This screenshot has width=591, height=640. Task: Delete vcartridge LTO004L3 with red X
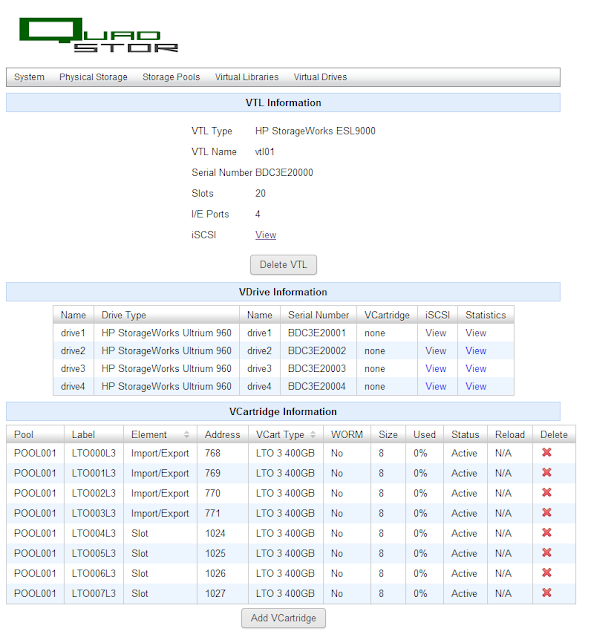pyautogui.click(x=547, y=532)
